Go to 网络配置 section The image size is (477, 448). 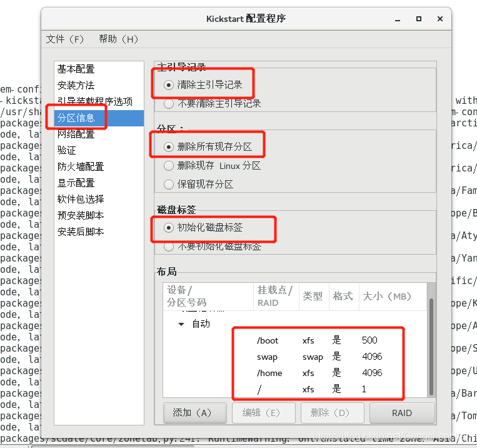pyautogui.click(x=99, y=134)
